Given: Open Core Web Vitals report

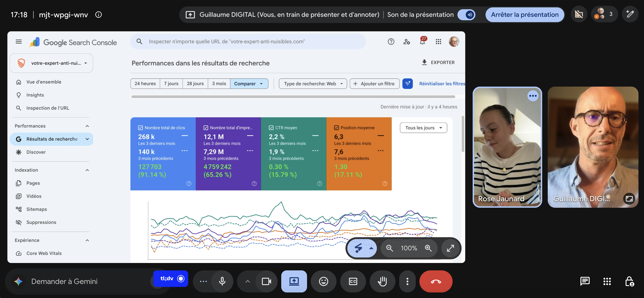Looking at the screenshot, I should click(x=51, y=253).
